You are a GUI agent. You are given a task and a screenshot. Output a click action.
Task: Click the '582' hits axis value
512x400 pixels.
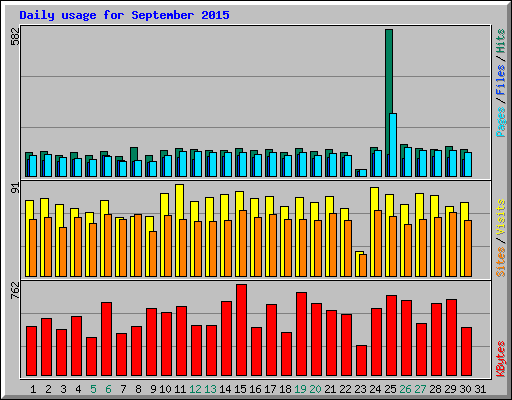(16, 36)
